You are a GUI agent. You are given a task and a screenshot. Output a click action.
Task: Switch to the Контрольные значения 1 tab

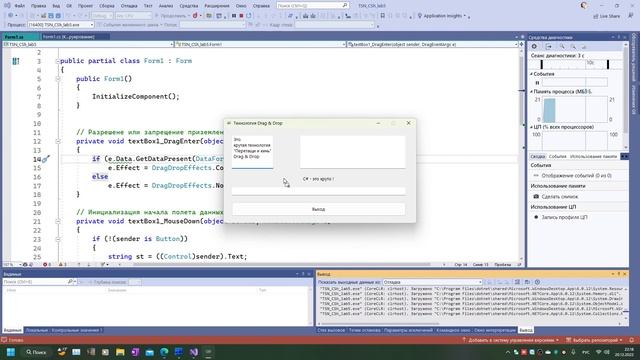pos(77,330)
